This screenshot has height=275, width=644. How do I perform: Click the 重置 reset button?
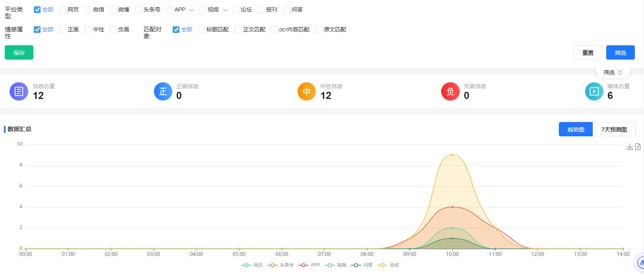click(588, 52)
